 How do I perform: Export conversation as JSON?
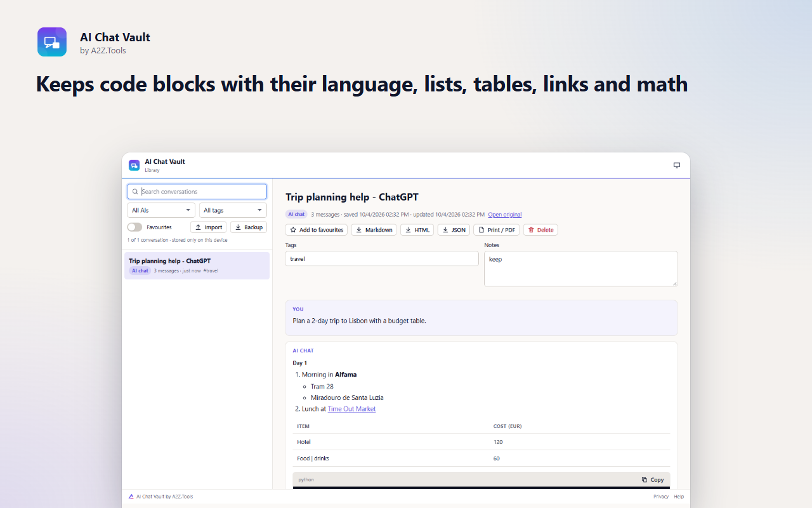click(454, 230)
